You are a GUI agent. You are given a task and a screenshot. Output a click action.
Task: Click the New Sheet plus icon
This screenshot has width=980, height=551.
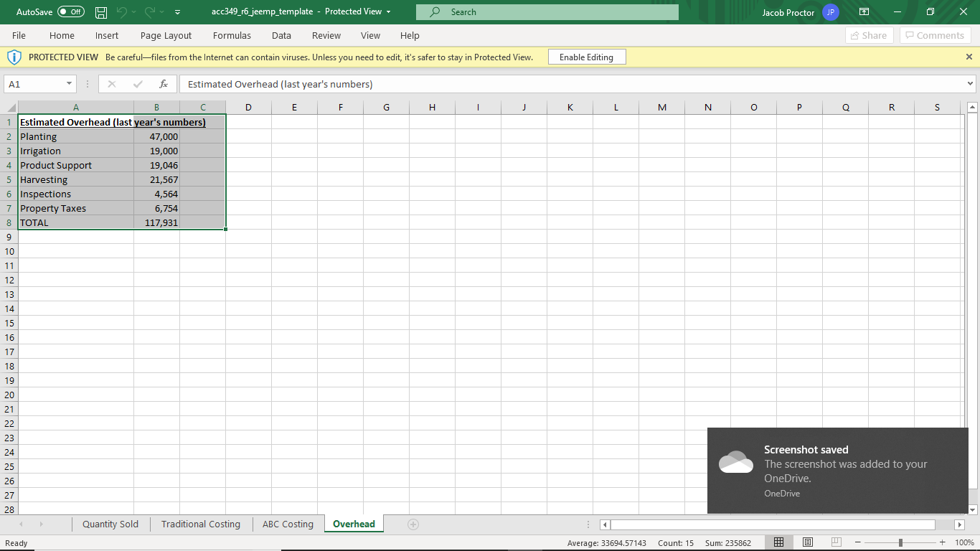(x=413, y=524)
